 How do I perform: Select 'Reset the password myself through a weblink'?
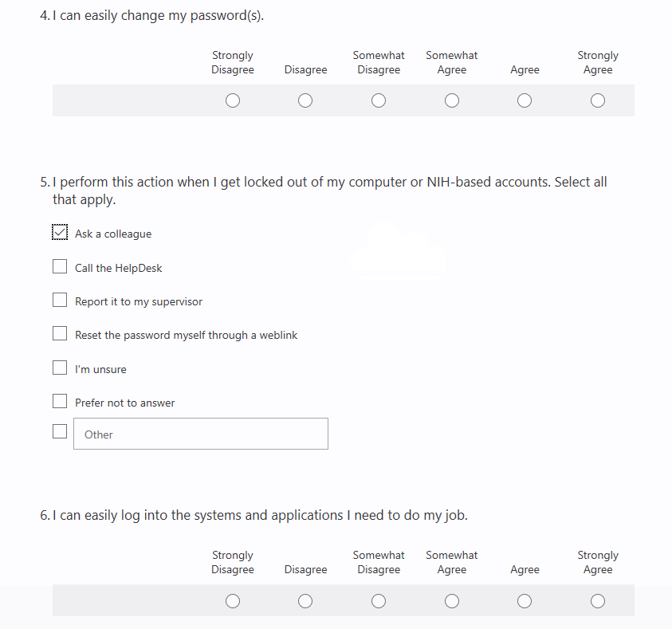tap(60, 333)
